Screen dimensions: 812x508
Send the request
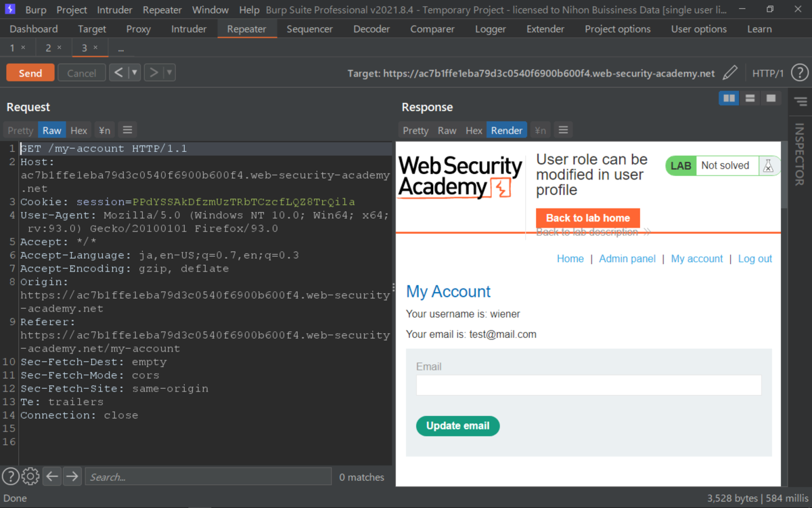(30, 73)
